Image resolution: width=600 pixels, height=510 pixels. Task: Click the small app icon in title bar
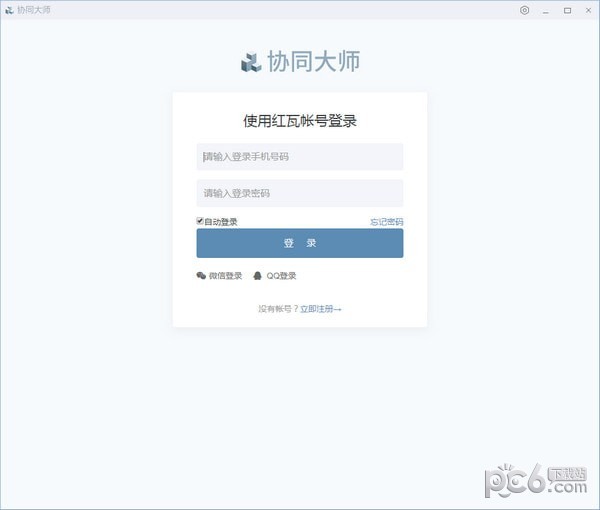coord(9,10)
